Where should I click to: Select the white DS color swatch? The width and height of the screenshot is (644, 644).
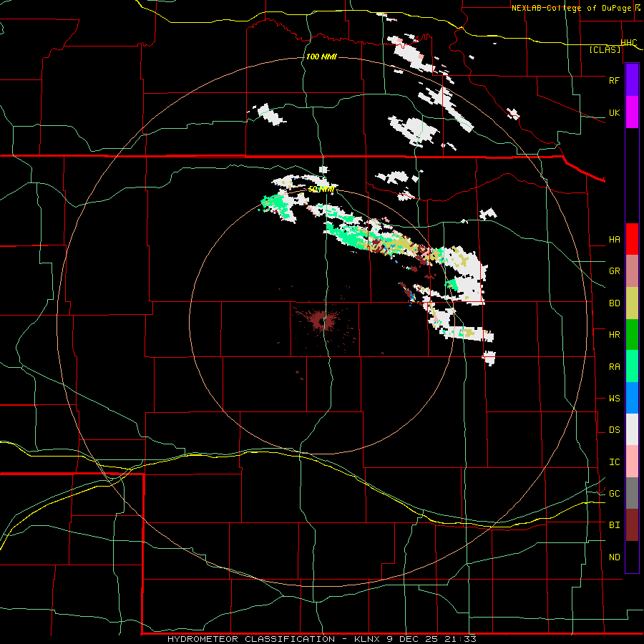(x=632, y=429)
